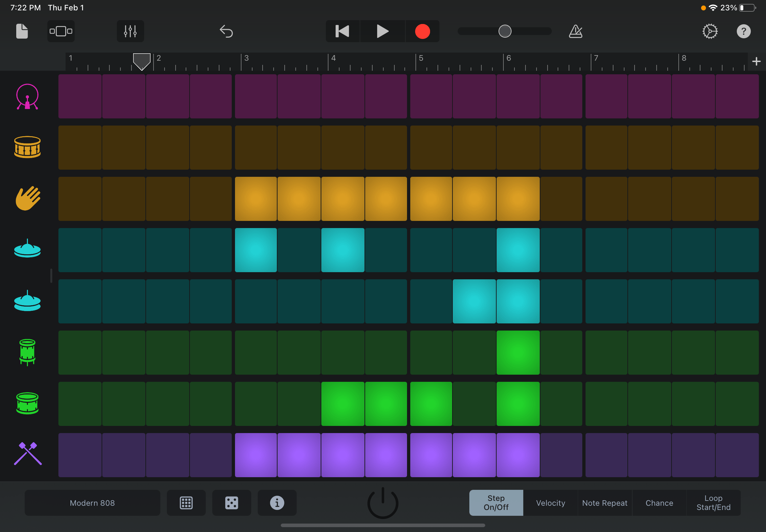
Task: Select the snare drum instrument icon
Action: click(x=28, y=147)
